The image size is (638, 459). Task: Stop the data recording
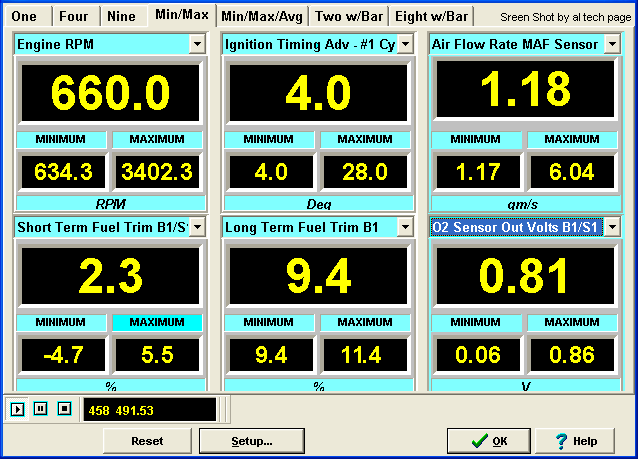point(64,409)
